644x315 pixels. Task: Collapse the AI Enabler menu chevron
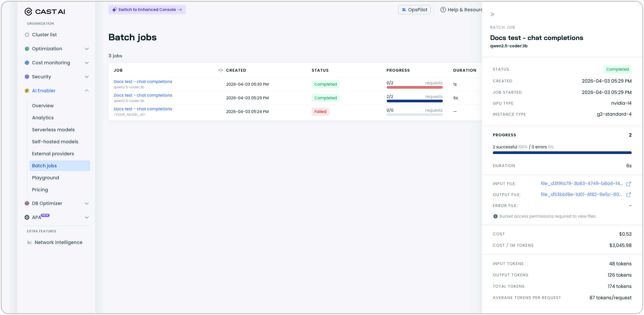click(87, 91)
